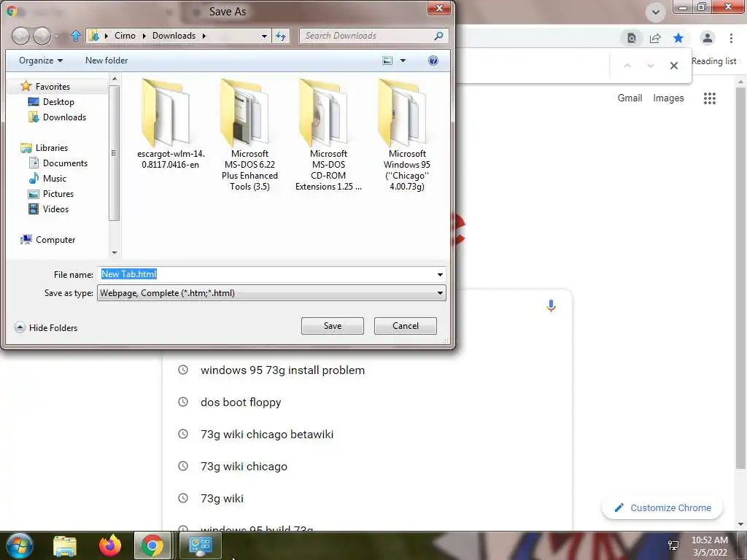Choose suggestion windows 95 73g install problem

(282, 370)
